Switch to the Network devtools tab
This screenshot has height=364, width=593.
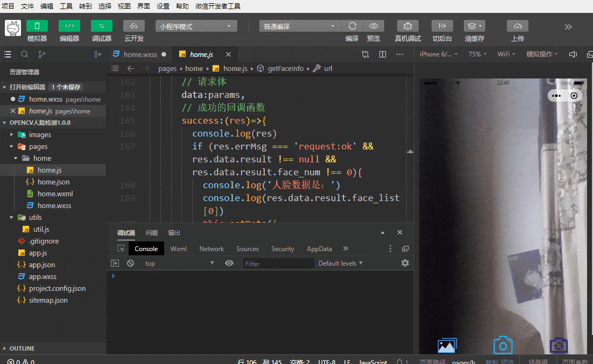click(211, 249)
